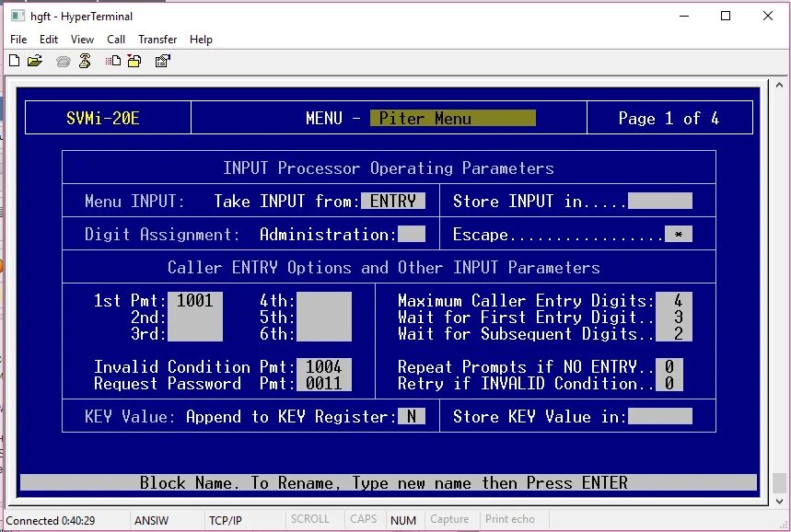Click the Digit Assignment label
Viewport: 791px width, 532px height.
(x=162, y=234)
